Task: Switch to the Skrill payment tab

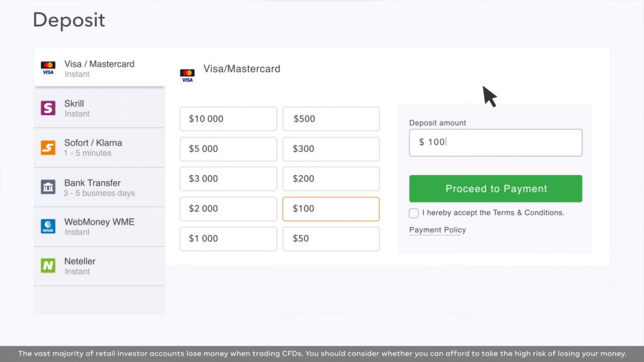Action: [99, 107]
